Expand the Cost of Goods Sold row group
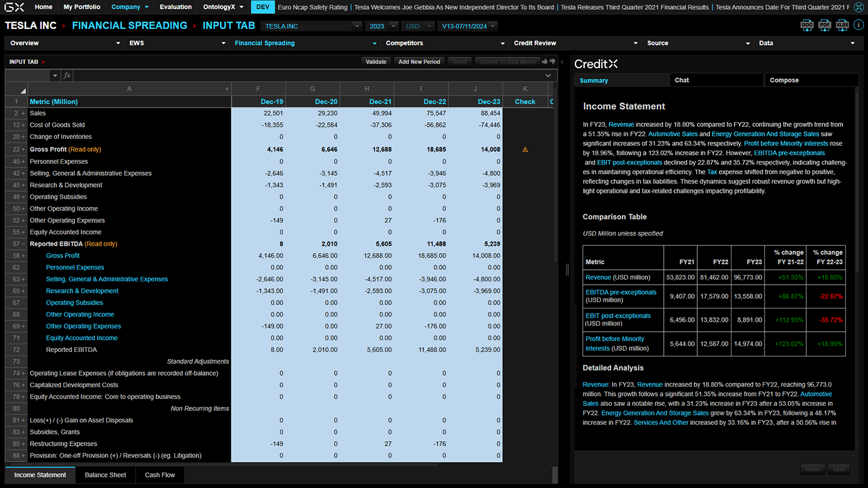Screen dimensions: 868x488 [23, 125]
